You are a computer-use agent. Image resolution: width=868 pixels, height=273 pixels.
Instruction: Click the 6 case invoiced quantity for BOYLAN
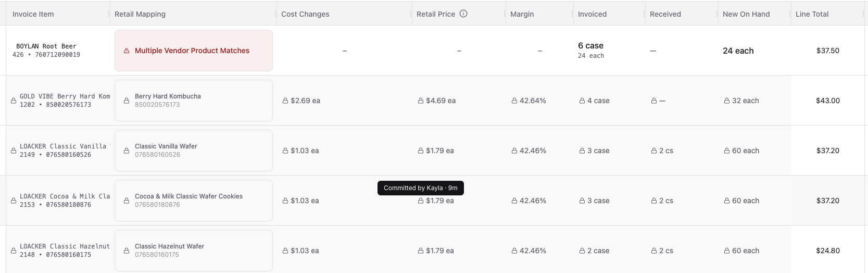tap(591, 46)
